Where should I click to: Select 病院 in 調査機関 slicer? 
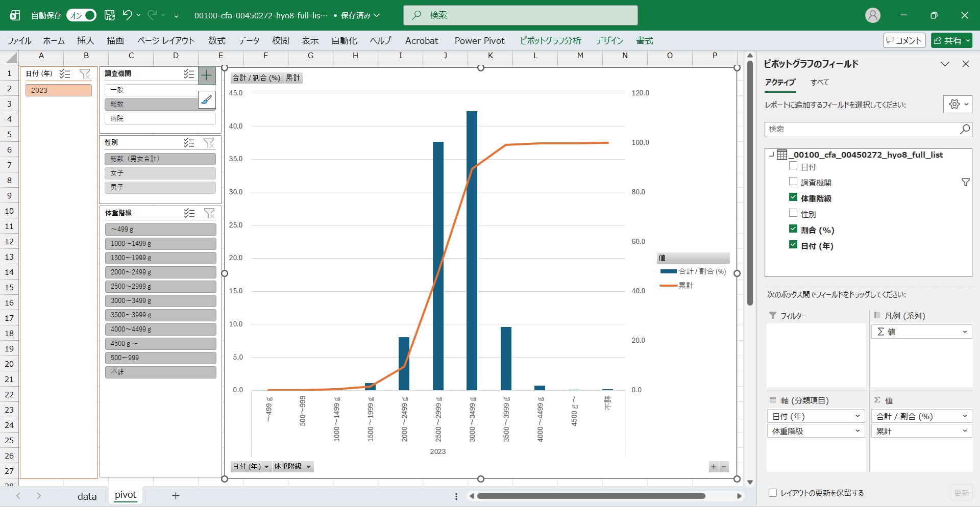[160, 118]
